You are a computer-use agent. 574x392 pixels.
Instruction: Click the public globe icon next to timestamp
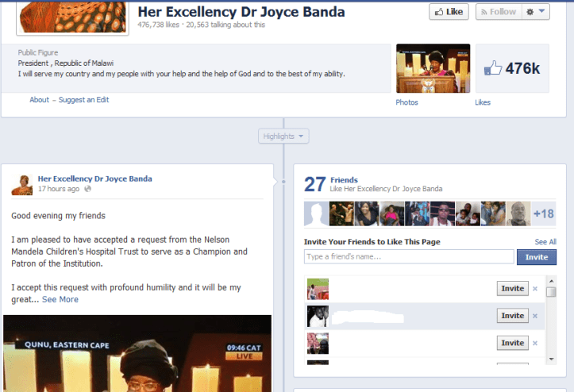point(87,189)
